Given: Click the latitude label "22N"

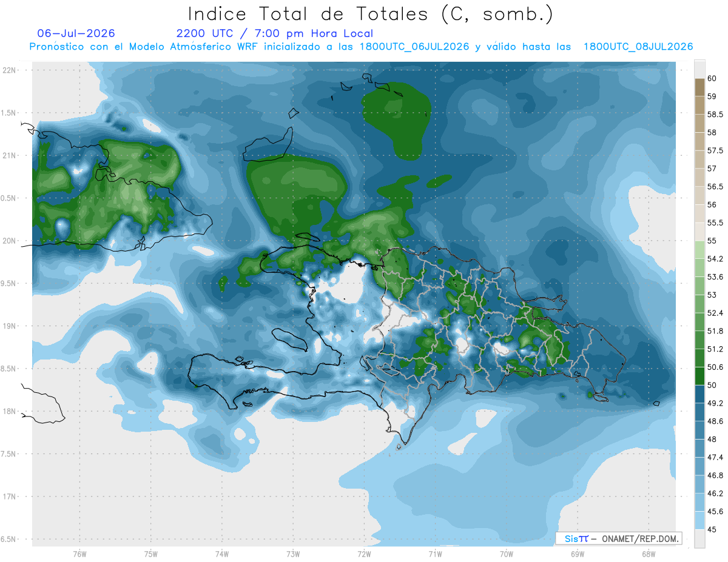Looking at the screenshot, I should (10, 70).
